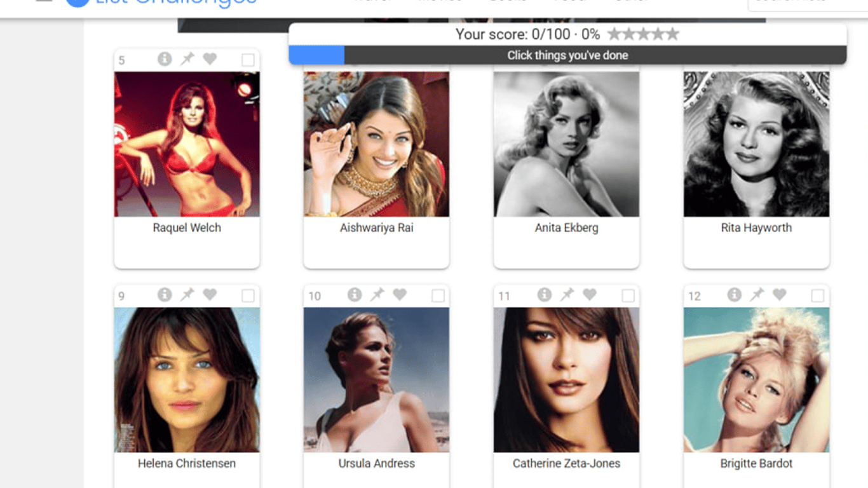Favorite the Raquel Welch card with heart

210,59
